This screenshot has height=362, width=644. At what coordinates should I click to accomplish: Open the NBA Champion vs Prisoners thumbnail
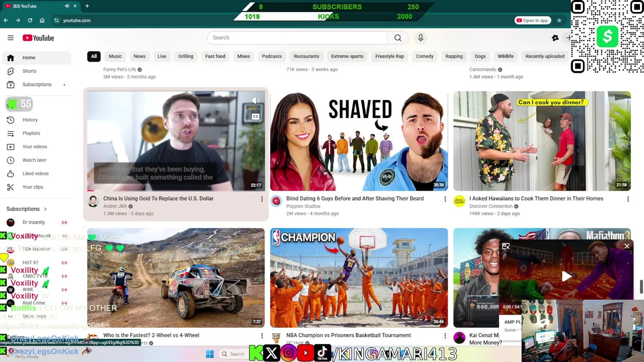[x=359, y=278]
